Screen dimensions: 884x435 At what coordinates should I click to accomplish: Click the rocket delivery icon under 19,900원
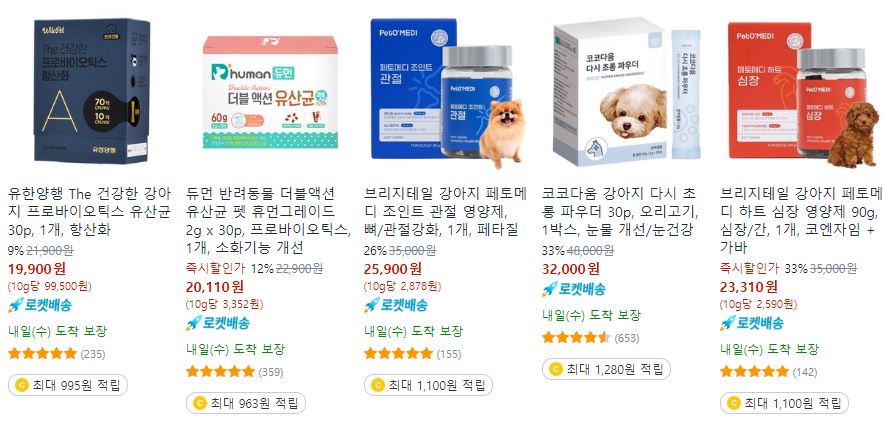[x=16, y=305]
